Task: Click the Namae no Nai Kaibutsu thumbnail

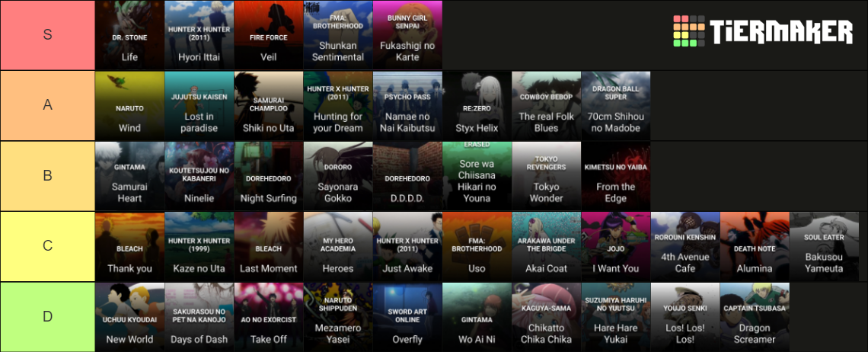Action: (x=407, y=105)
